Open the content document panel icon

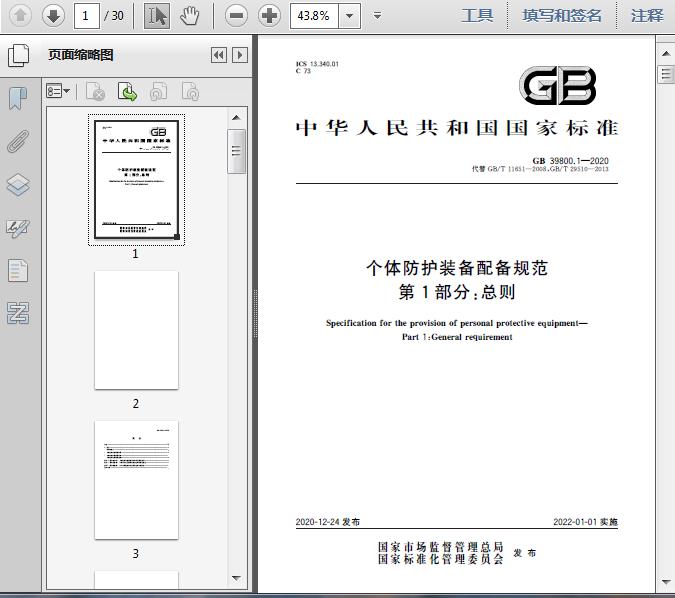(x=18, y=270)
